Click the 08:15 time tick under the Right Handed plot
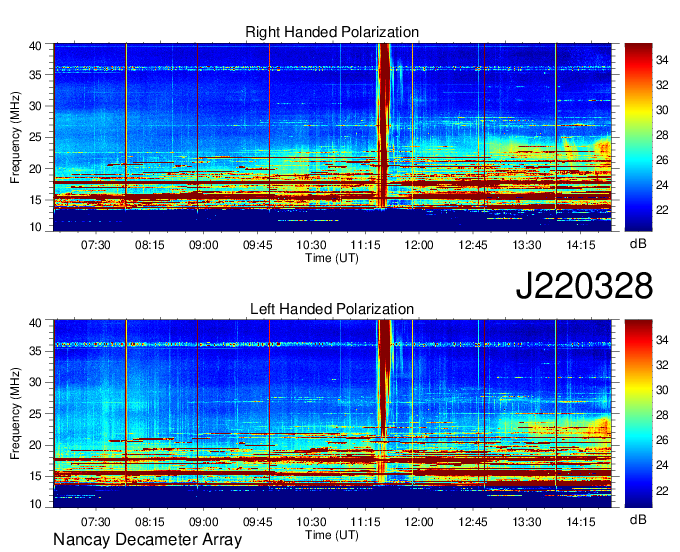The height and width of the screenshot is (552, 680). 150,245
